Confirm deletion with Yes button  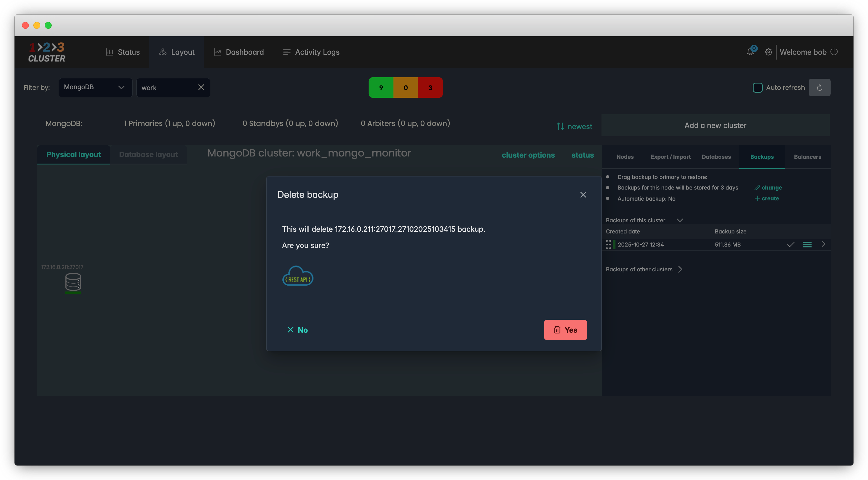565,330
